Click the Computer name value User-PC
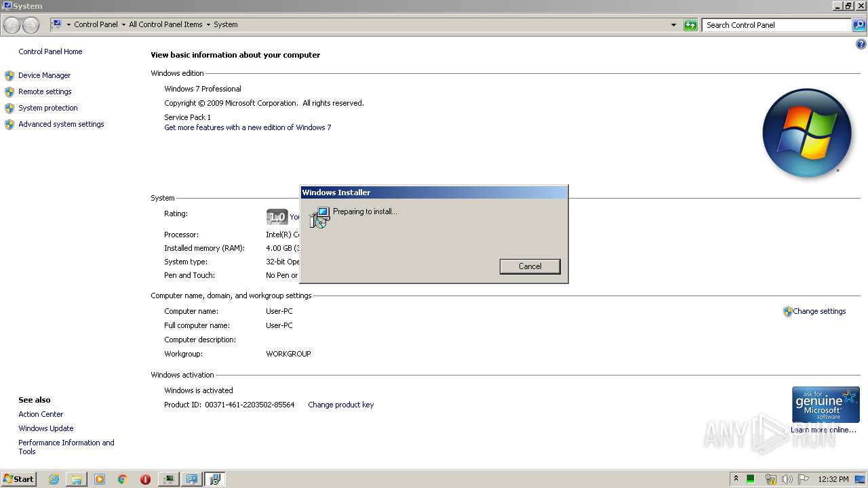Viewport: 868px width, 488px height. click(x=279, y=311)
